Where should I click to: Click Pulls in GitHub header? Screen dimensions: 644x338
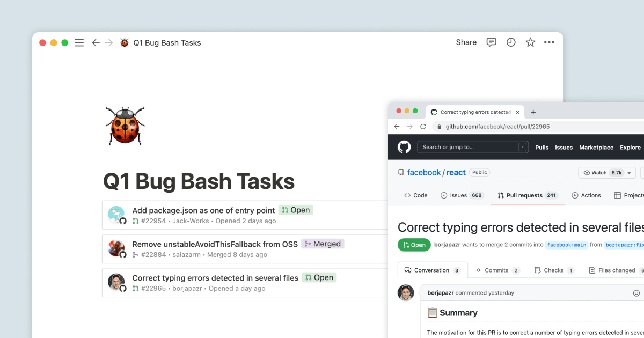point(541,148)
